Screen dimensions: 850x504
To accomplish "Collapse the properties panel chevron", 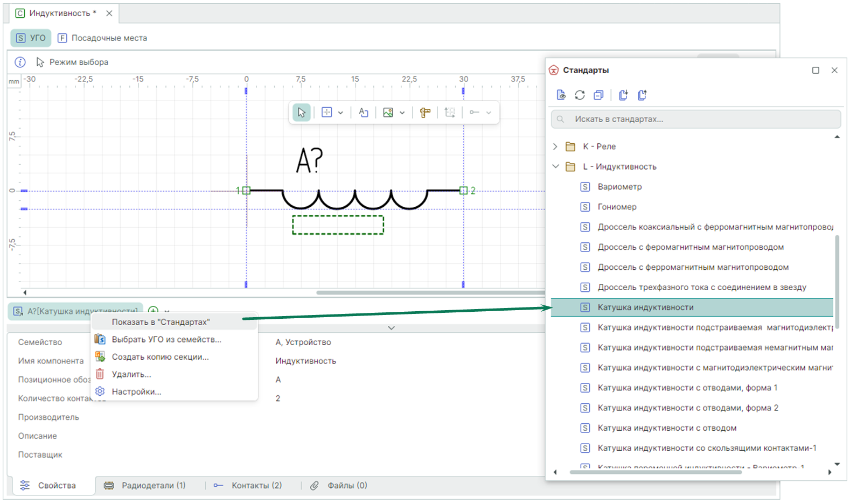I will tap(392, 327).
